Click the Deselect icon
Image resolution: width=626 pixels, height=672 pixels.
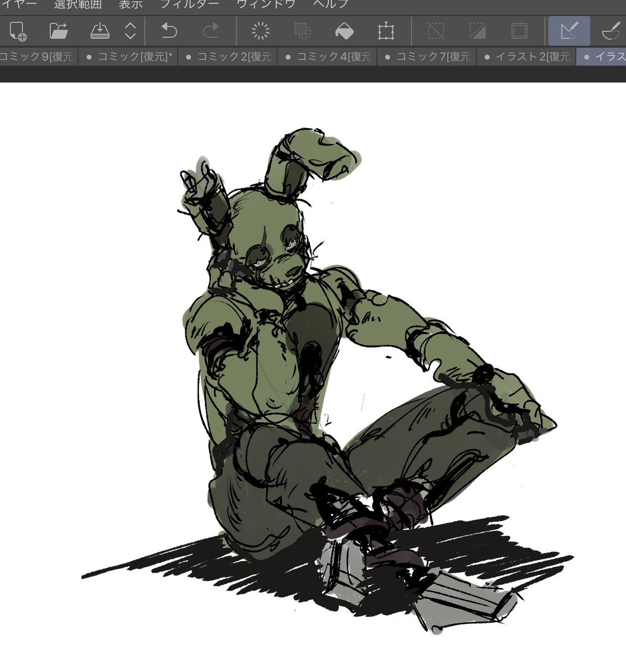tap(436, 31)
